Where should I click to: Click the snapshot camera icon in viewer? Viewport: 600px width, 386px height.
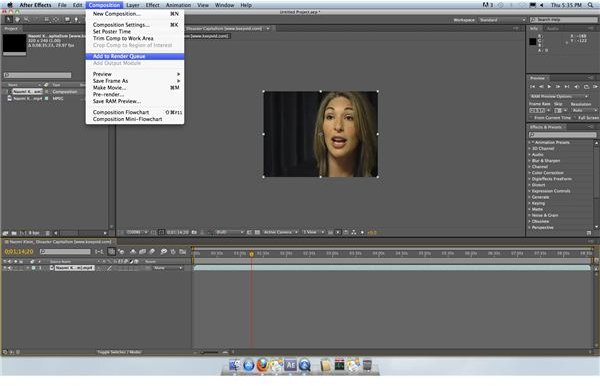tap(194, 233)
